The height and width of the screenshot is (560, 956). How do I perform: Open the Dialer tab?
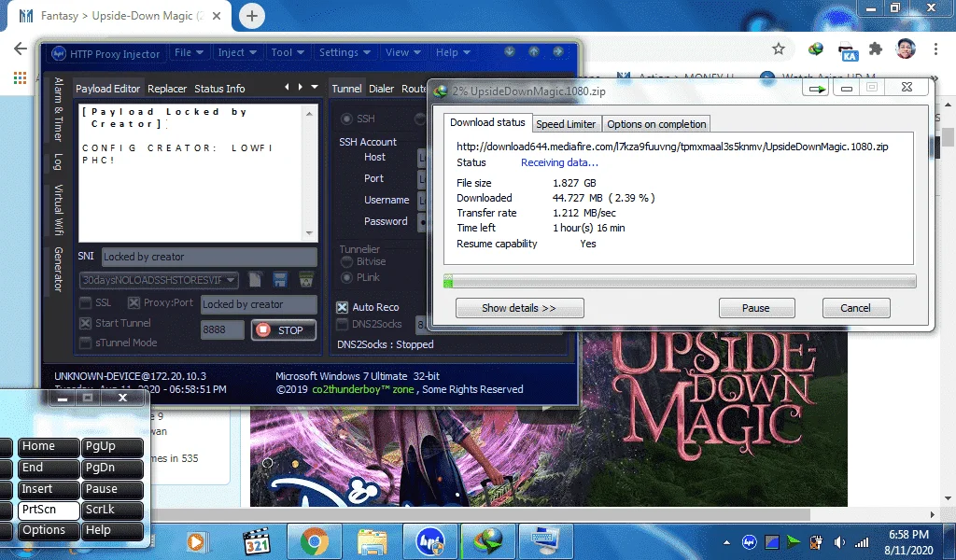tap(382, 89)
